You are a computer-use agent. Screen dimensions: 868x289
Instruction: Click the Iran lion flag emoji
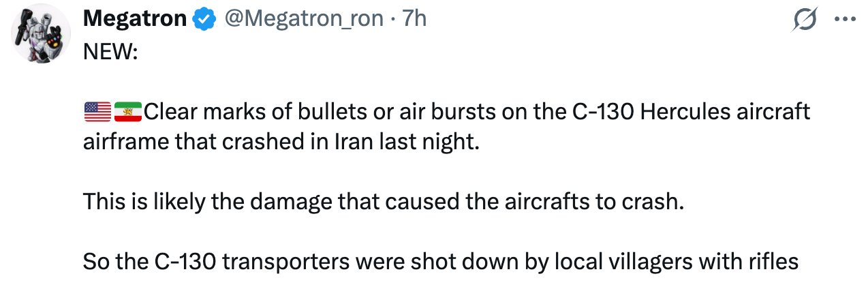click(127, 111)
